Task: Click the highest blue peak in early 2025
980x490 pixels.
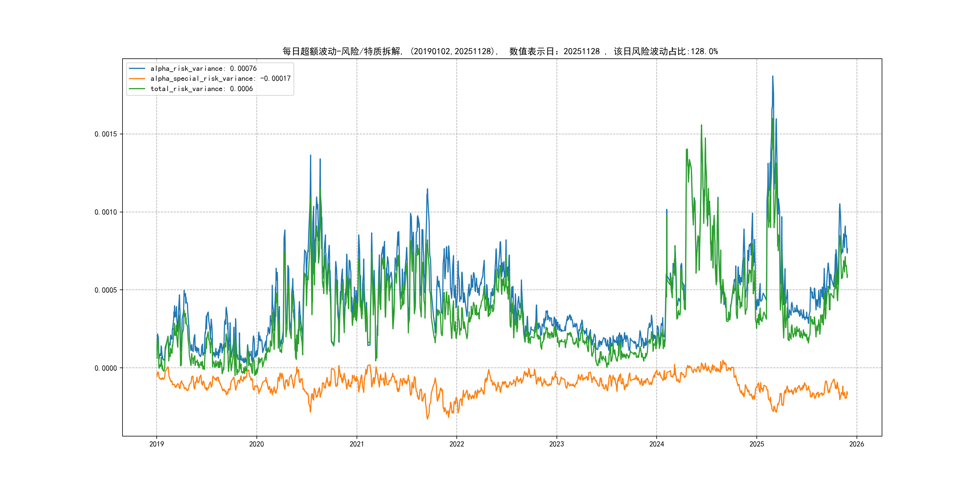Action: click(x=772, y=77)
